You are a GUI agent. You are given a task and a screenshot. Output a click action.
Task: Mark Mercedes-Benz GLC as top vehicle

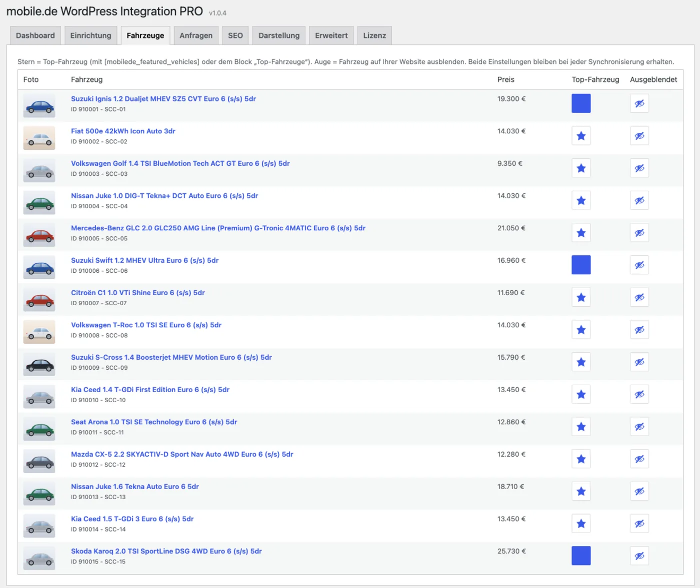581,233
